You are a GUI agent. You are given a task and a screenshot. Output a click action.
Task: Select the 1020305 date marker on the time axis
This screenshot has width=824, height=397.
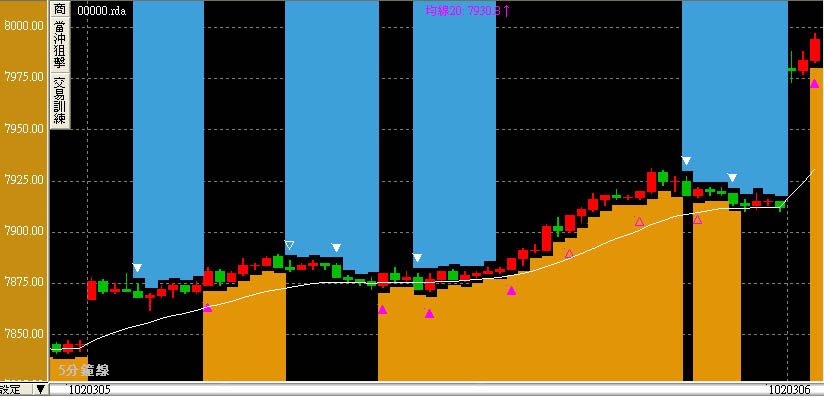(x=90, y=390)
